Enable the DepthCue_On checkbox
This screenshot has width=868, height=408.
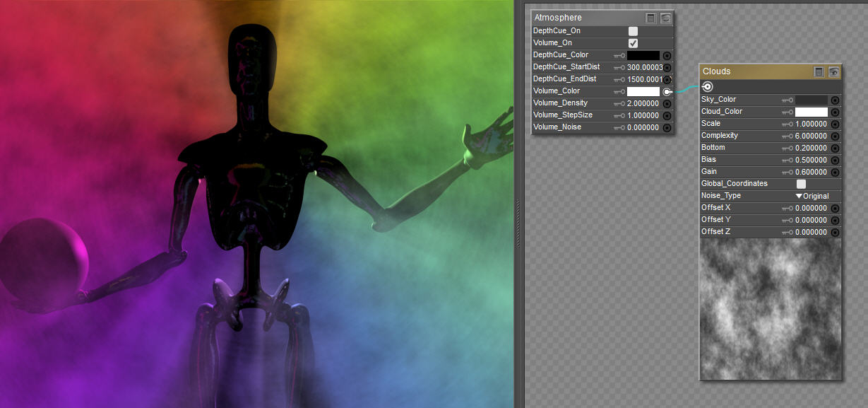tap(633, 31)
